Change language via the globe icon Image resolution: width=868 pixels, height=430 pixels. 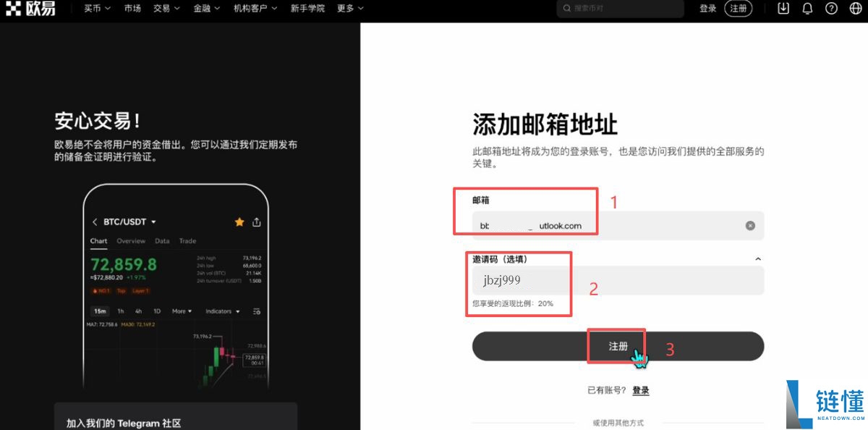point(855,9)
